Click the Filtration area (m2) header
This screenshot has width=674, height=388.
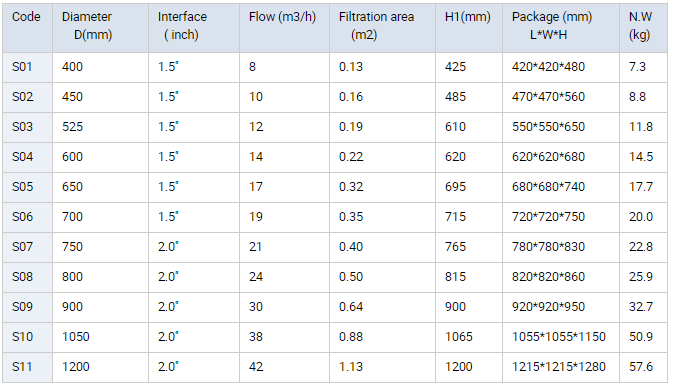[x=383, y=28]
